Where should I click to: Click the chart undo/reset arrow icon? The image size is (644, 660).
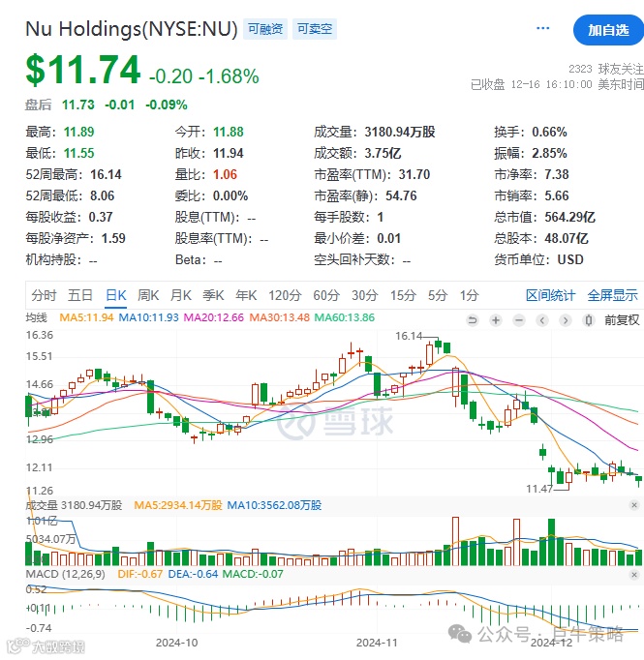point(473,320)
